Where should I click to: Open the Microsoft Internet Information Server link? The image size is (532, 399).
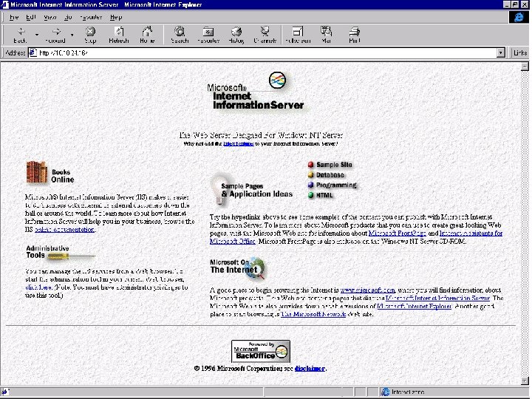pyautogui.click(x=437, y=299)
